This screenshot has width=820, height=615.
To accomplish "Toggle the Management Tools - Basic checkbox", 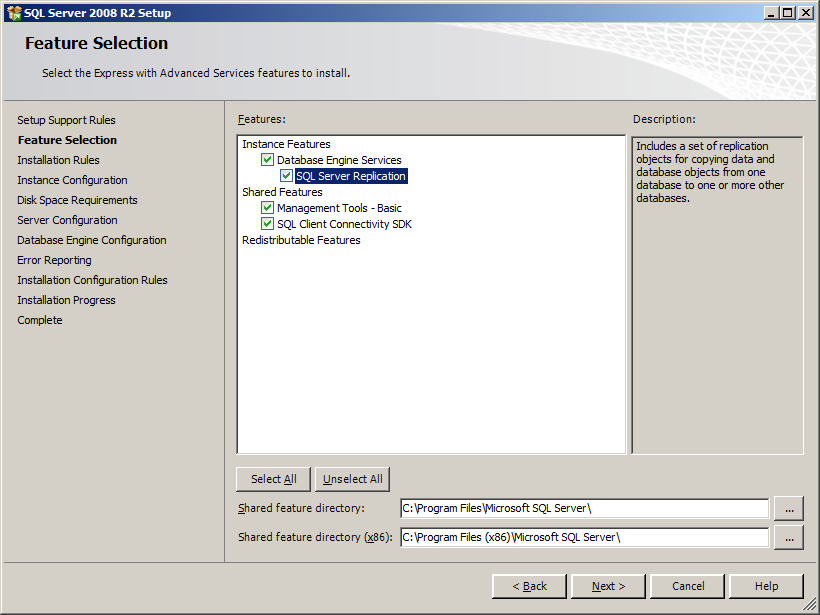I will click(267, 208).
